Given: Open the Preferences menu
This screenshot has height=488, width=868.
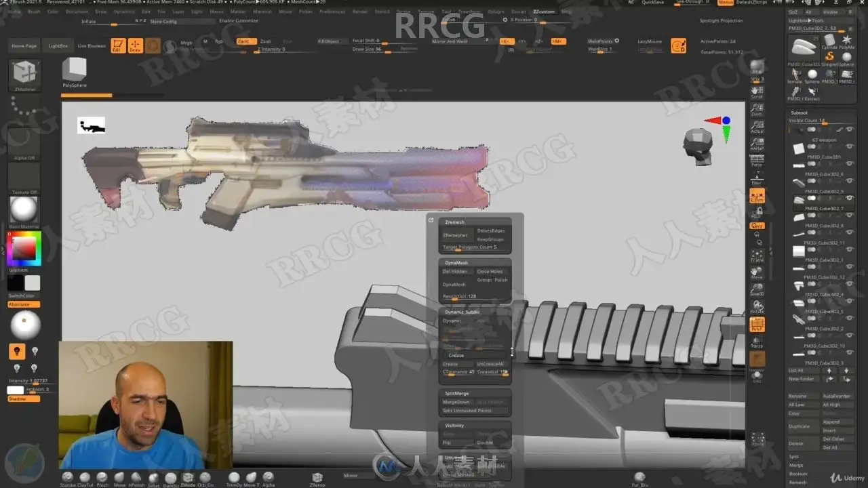Looking at the screenshot, I should tap(332, 12).
